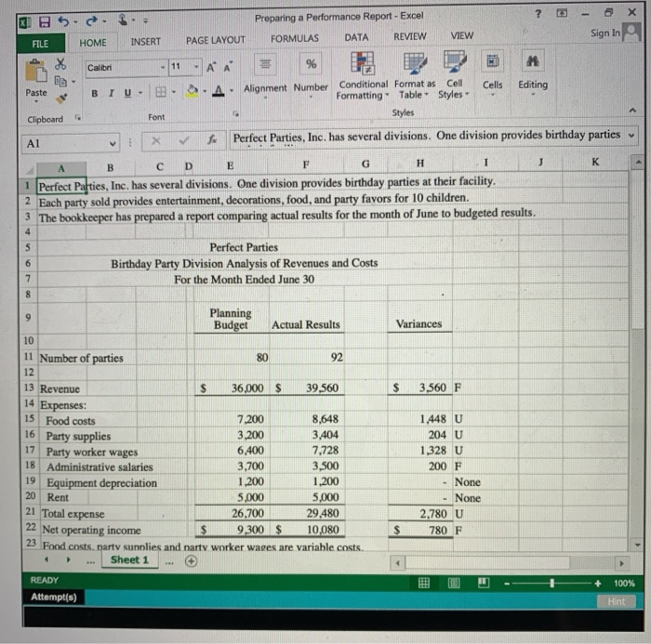This screenshot has width=651, height=644.
Task: Go to next sheet arrow
Action: click(68, 559)
